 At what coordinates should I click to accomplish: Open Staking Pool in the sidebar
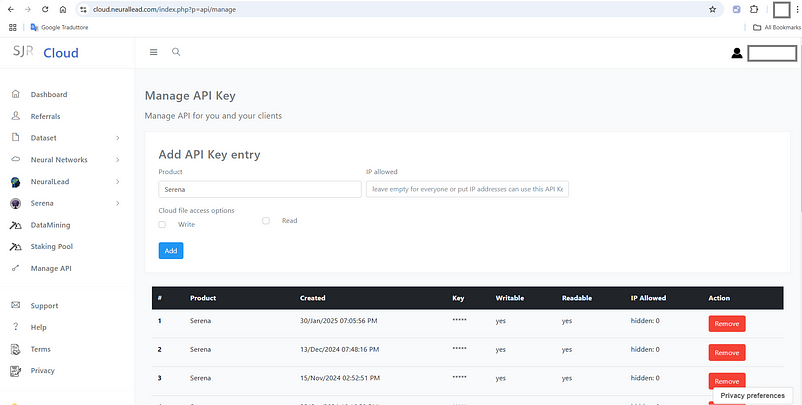[52, 246]
